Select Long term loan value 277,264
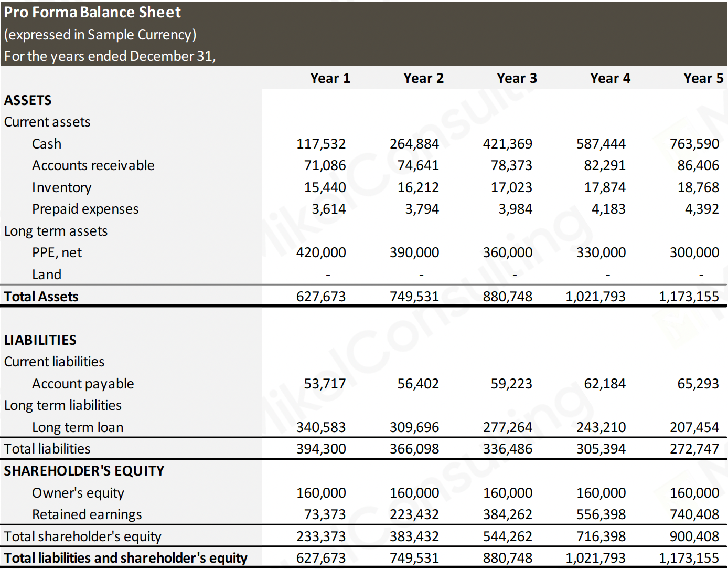This screenshot has height=569, width=728. tap(508, 427)
